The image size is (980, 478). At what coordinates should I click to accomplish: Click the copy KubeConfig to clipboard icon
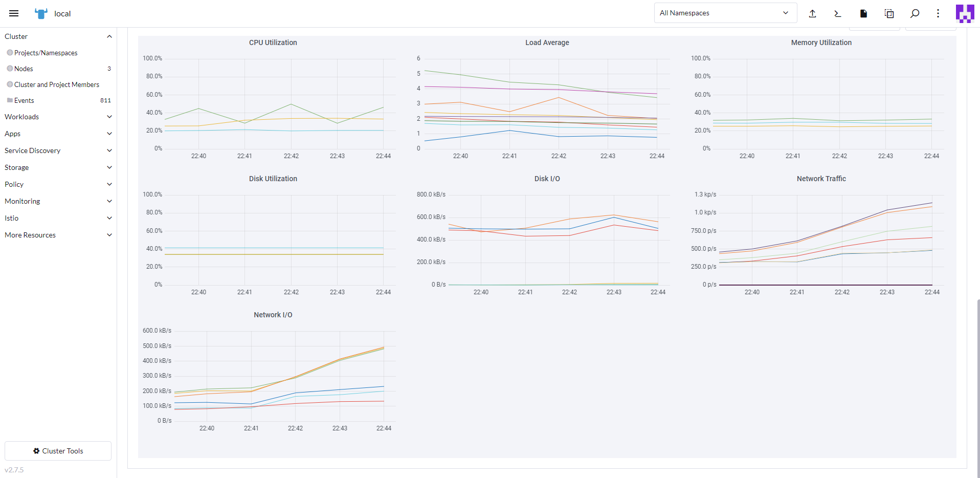pyautogui.click(x=889, y=13)
